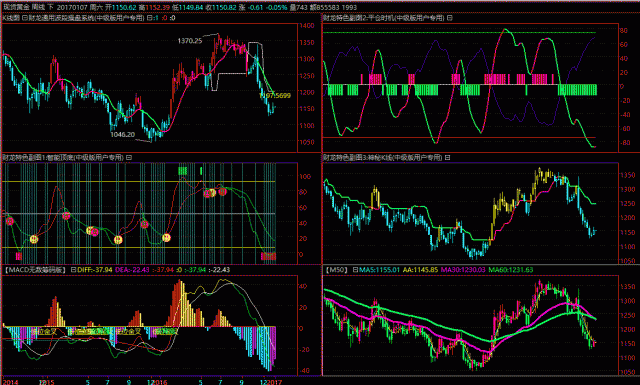Click the green signal block atop 智能顶底 chart
Viewport: 640px width, 385px height.
pyautogui.click(x=182, y=171)
